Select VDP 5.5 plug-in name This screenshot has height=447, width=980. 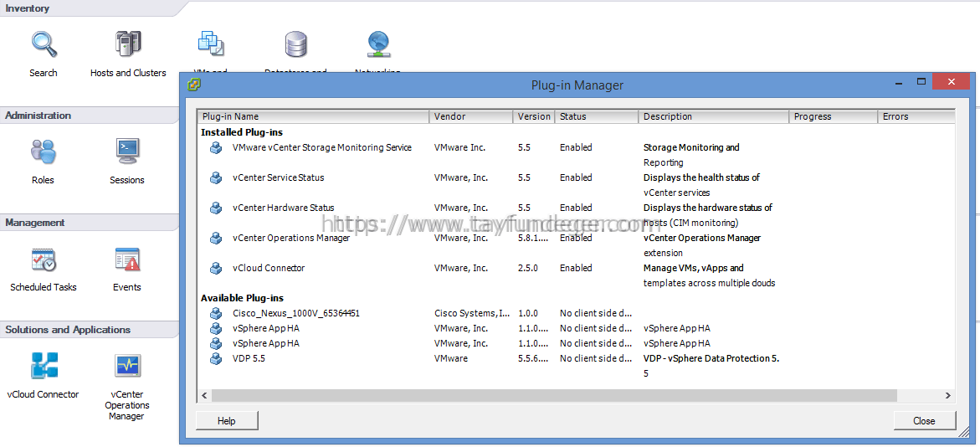coord(249,358)
